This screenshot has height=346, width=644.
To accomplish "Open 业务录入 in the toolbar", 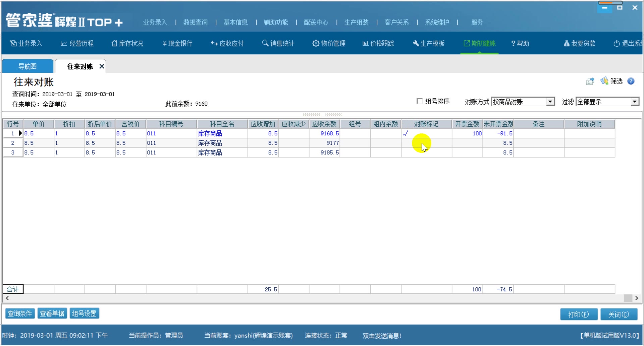I will 26,44.
